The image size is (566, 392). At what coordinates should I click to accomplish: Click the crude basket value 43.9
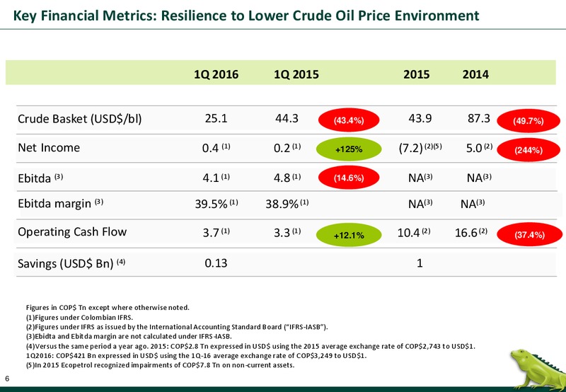pos(420,118)
